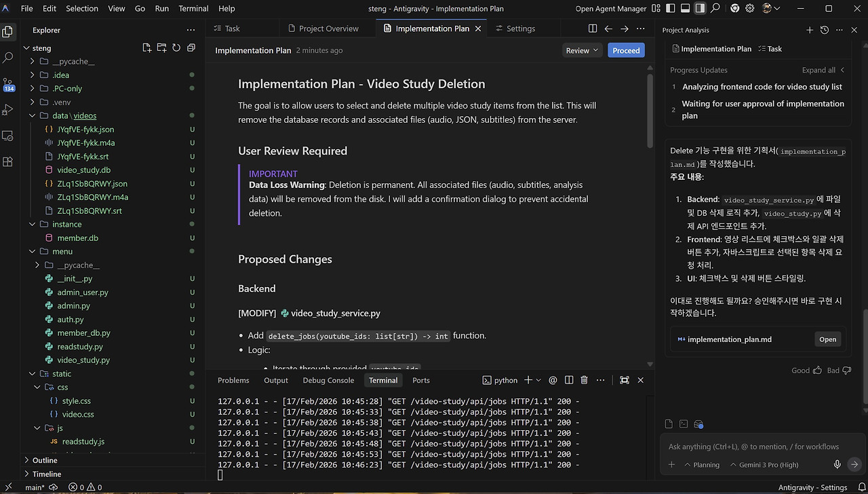Split the terminal panel
Viewport: 868px width, 494px height.
pos(569,380)
